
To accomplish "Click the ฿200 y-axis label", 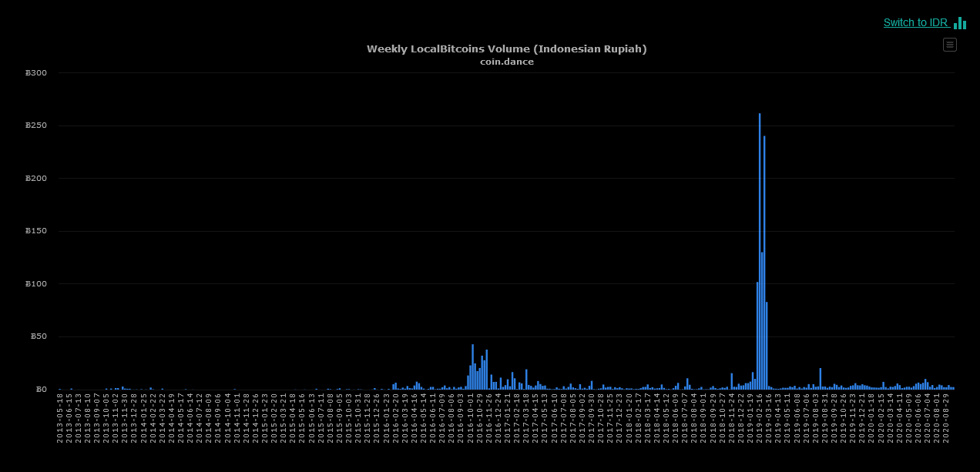I will pos(36,179).
